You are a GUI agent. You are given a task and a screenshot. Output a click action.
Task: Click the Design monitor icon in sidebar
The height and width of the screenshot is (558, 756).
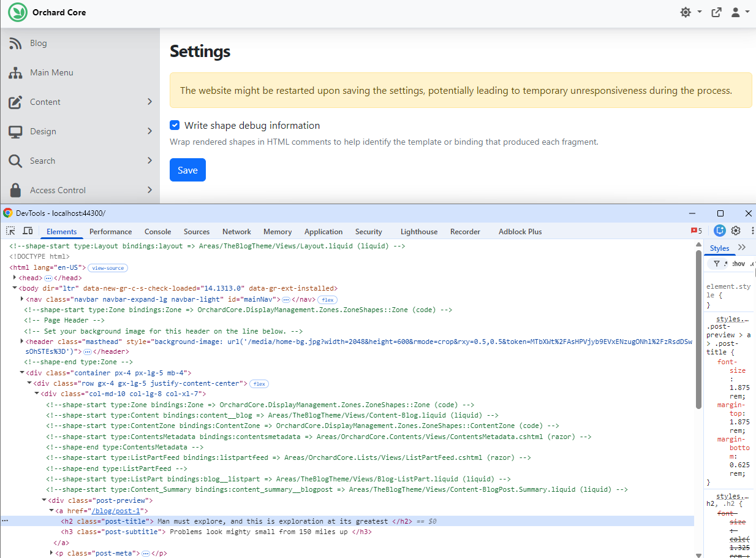pyautogui.click(x=15, y=131)
